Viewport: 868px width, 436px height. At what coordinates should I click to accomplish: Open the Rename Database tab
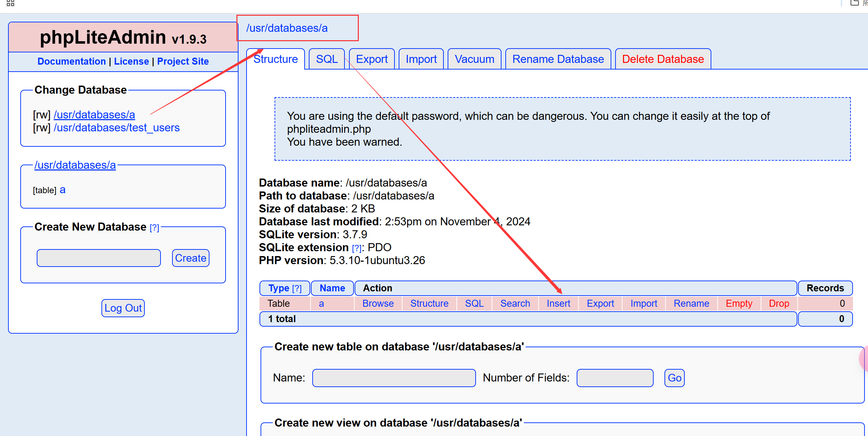pos(558,59)
